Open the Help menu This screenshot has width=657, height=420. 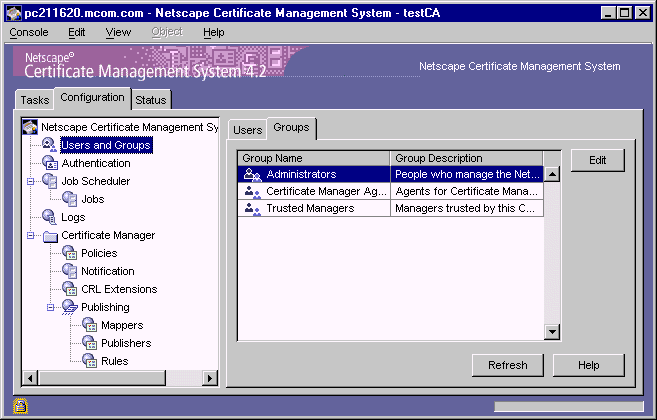(214, 32)
